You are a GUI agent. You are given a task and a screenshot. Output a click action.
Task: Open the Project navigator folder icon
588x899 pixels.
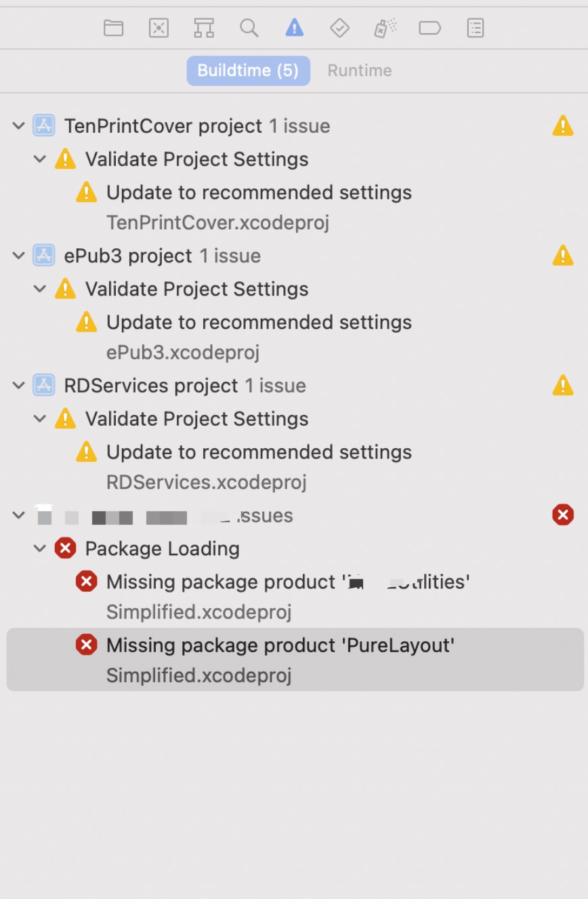click(x=113, y=28)
